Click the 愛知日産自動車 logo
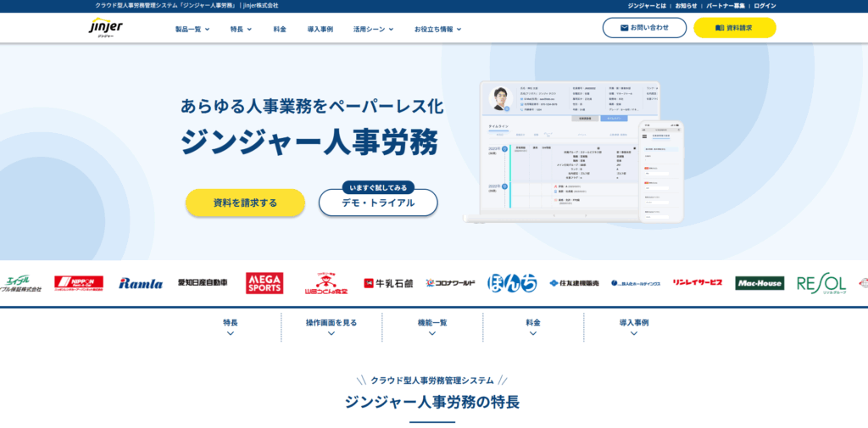The height and width of the screenshot is (428, 868). coord(203,282)
